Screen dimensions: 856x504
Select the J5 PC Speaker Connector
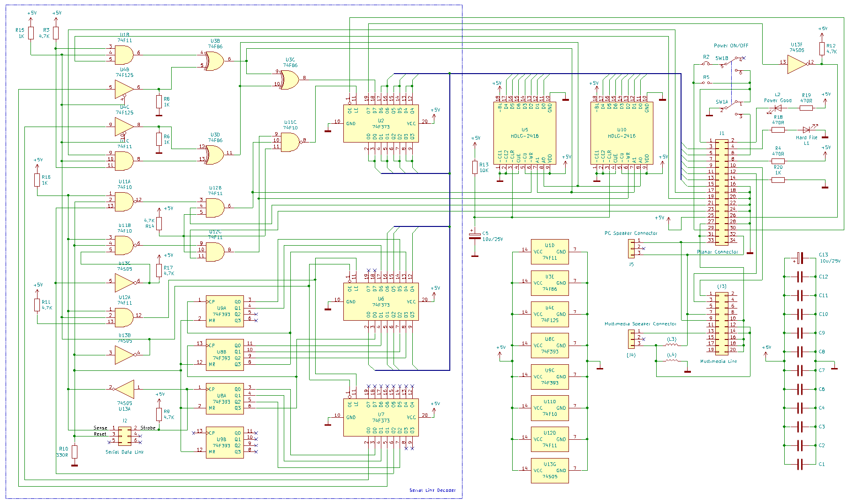[631, 248]
